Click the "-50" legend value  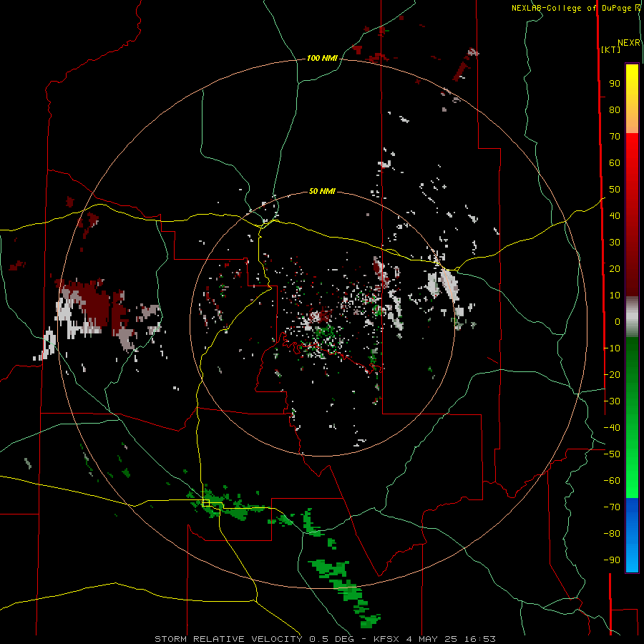point(612,454)
